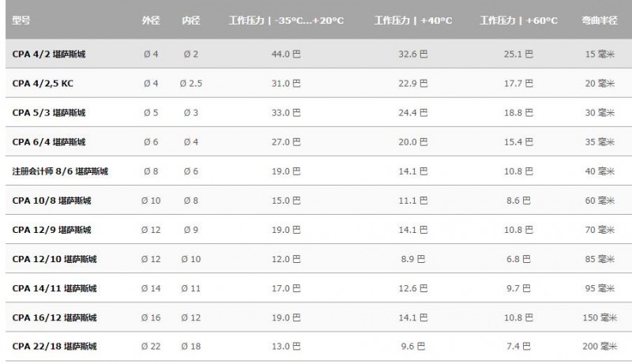Open the CPA 12/10 堪萨斯城 entry
This screenshot has height=364, width=632.
tap(55, 259)
